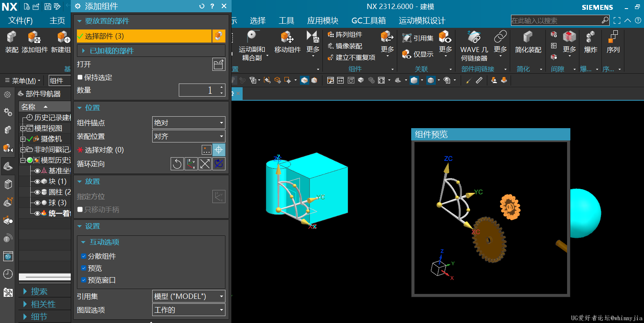This screenshot has width=644, height=323.
Task: Reset the Add Component dialog
Action: (201, 6)
